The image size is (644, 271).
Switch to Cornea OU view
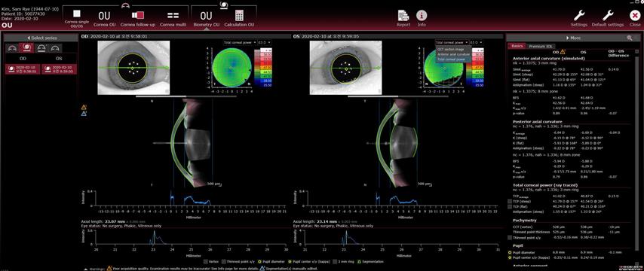click(x=104, y=18)
